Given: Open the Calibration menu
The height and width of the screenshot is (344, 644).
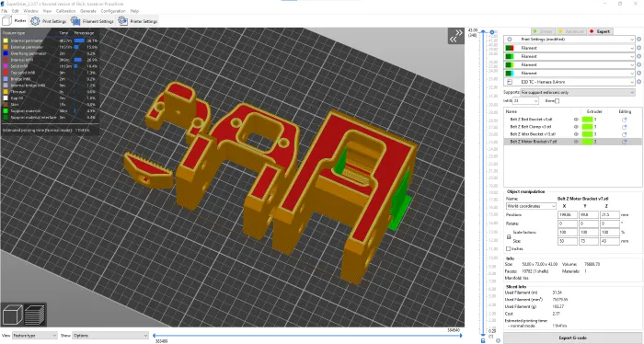Looking at the screenshot, I should coord(65,11).
